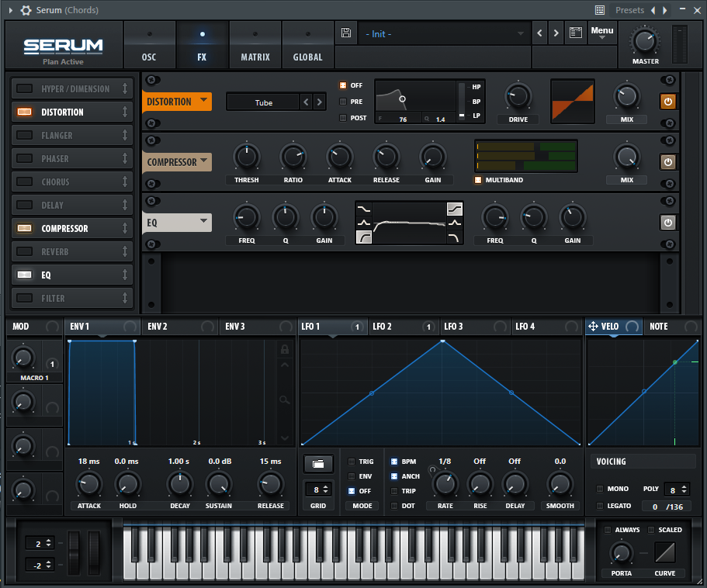The image size is (707, 588).
Task: Expand plugin window arrow top-left
Action: pyautogui.click(x=11, y=10)
